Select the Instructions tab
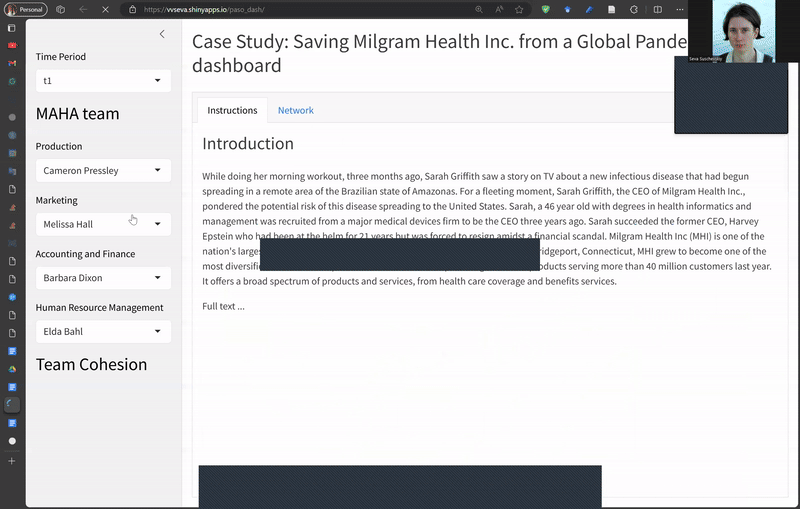800x509 pixels. click(232, 110)
